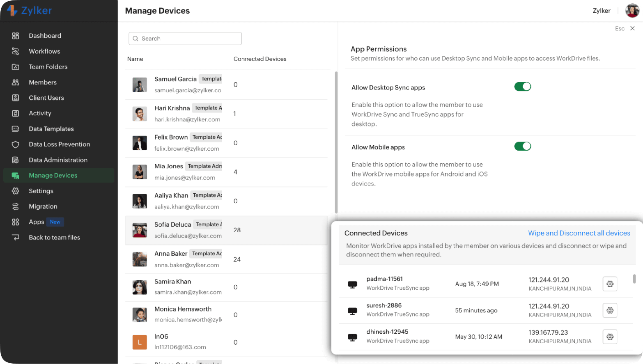This screenshot has width=643, height=364.
Task: Open the Dashboard section
Action: coord(45,36)
